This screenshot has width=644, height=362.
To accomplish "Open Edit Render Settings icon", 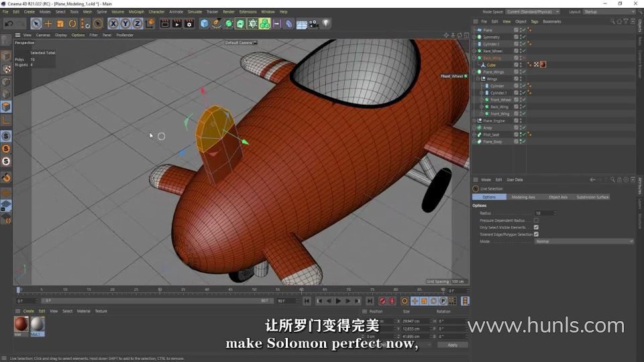I will click(x=189, y=24).
